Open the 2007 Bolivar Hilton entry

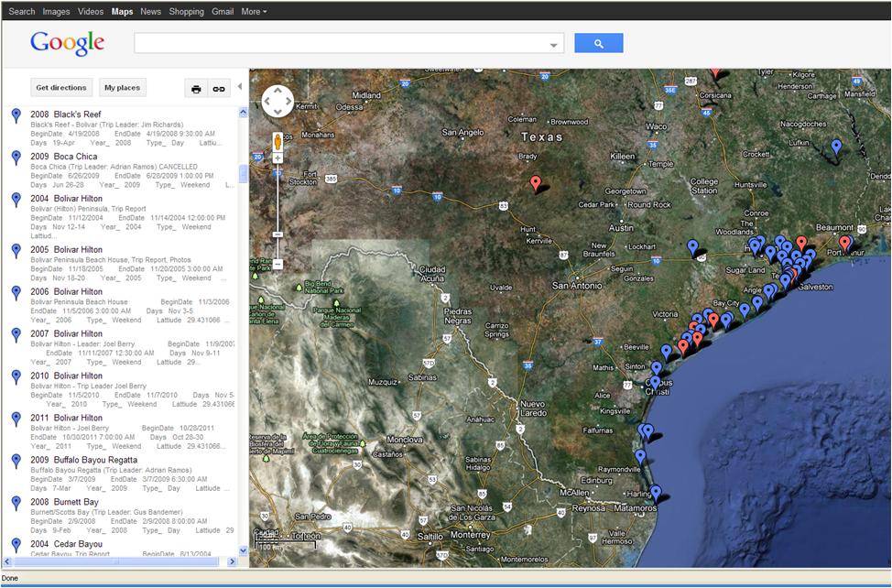67,333
